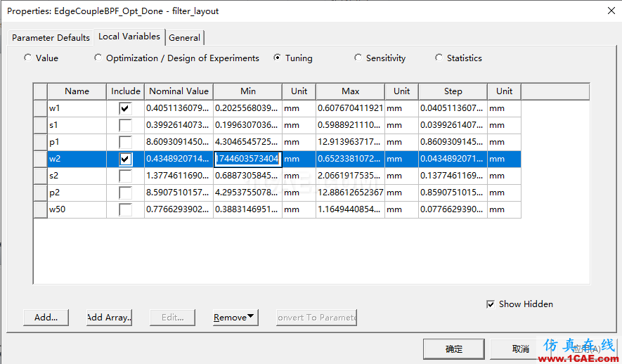Click w1 Min value 0.2025568039...
Viewport: 622px width, 364px height.
click(248, 108)
